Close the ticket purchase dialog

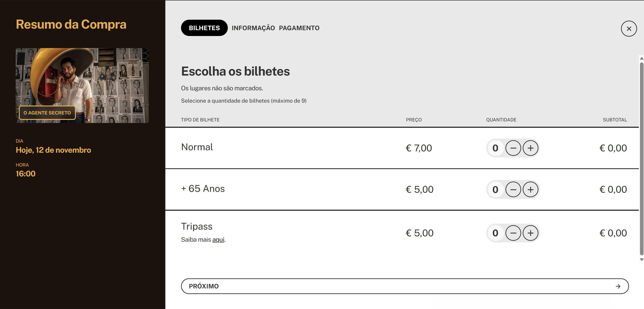[x=629, y=29]
